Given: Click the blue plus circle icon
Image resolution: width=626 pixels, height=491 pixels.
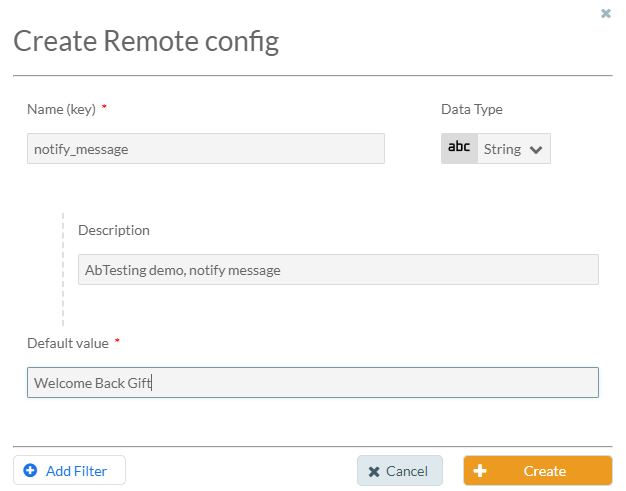Looking at the screenshot, I should coord(30,470).
